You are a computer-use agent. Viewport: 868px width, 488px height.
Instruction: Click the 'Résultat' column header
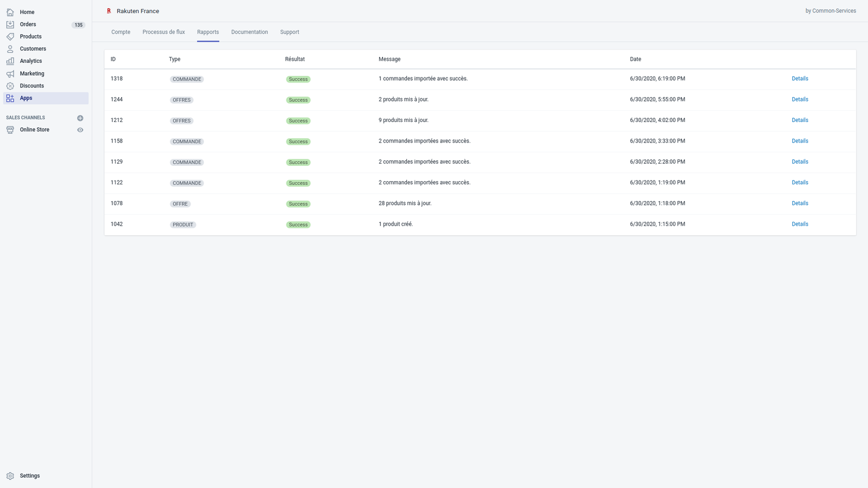[x=295, y=59]
